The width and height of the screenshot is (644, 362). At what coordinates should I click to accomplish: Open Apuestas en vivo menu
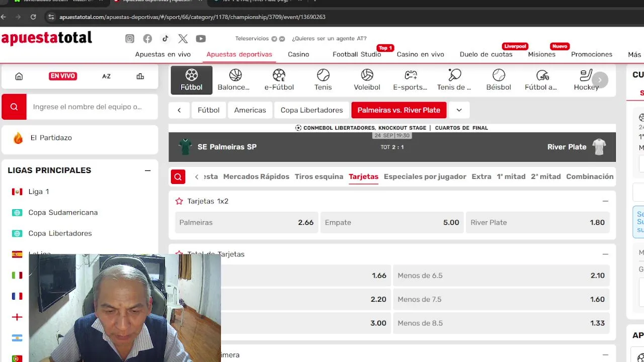163,54
